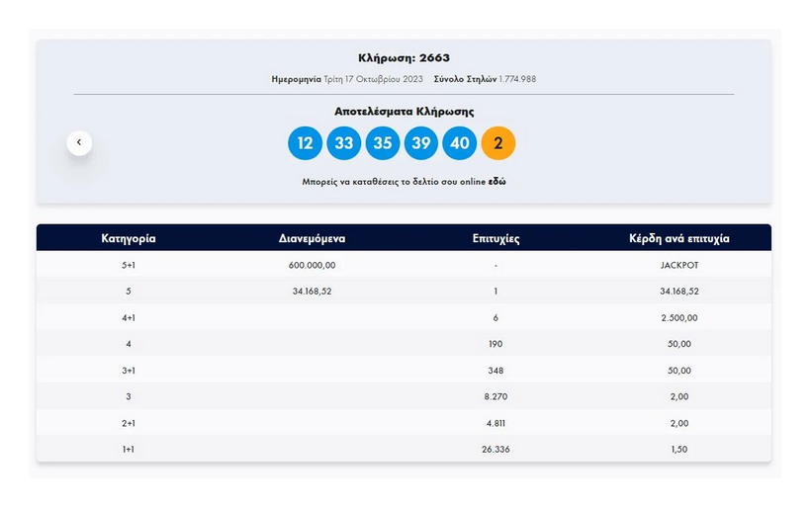
Task: Click the 26.336 winners count
Action: tap(496, 450)
